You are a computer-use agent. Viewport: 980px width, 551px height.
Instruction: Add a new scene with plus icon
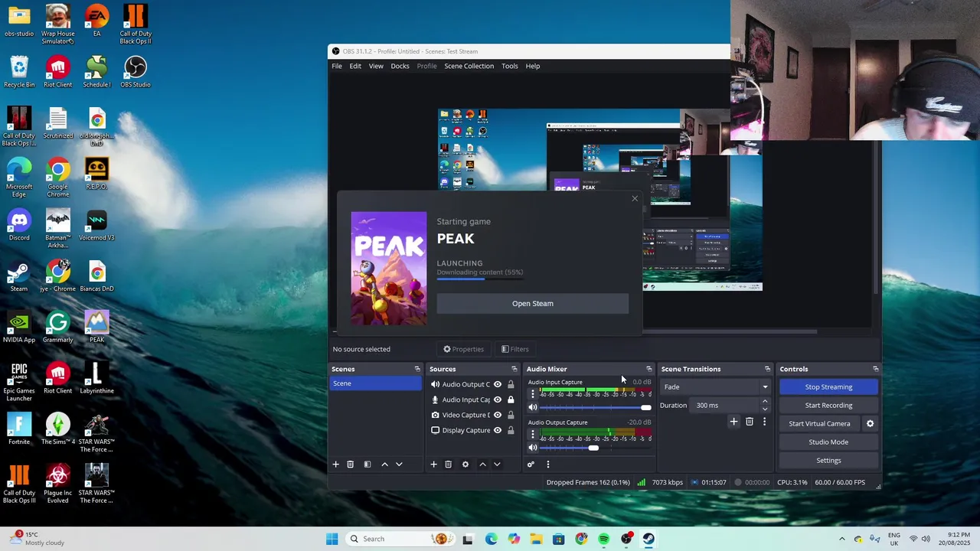coord(335,465)
